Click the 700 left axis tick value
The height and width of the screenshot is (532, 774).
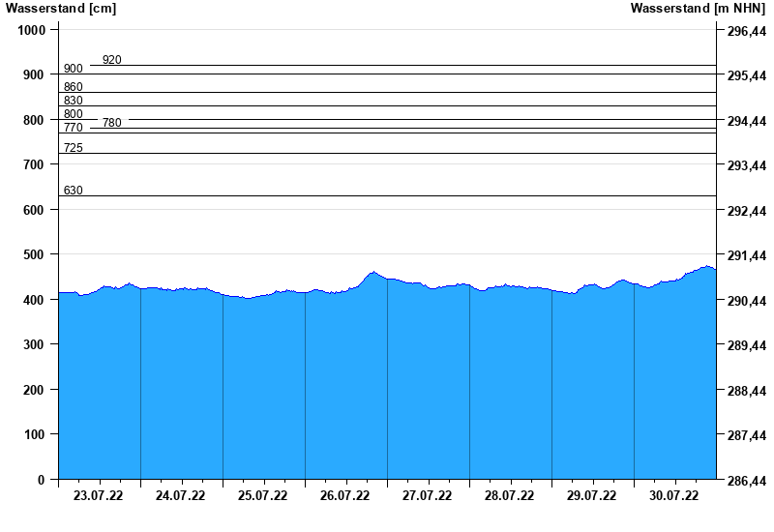(34, 165)
